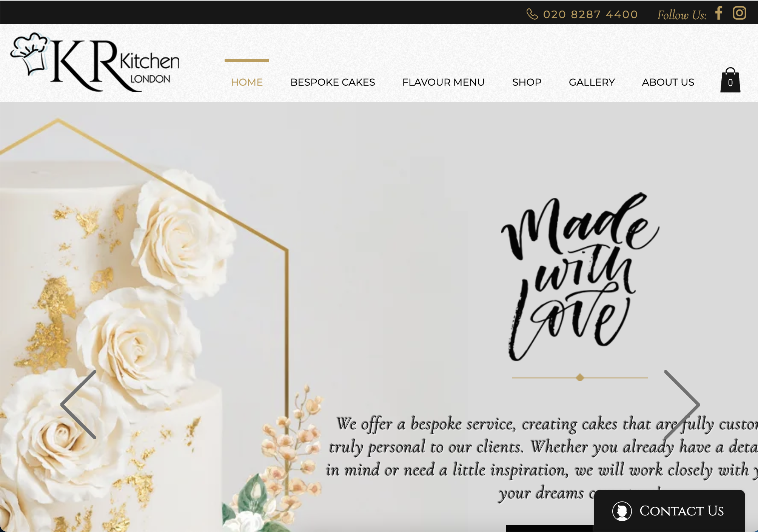Open the Instagram profile icon
The image size is (758, 532).
point(740,13)
